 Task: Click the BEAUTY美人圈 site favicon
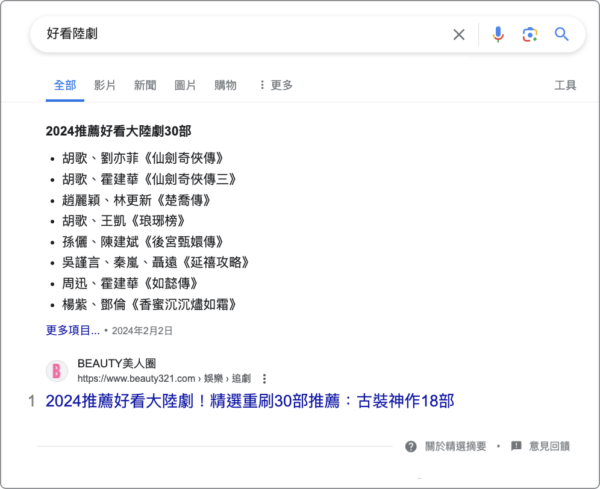coord(57,371)
